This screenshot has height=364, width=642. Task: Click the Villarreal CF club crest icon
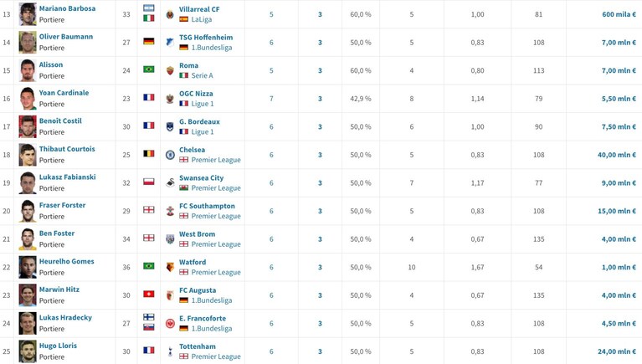coord(170,15)
